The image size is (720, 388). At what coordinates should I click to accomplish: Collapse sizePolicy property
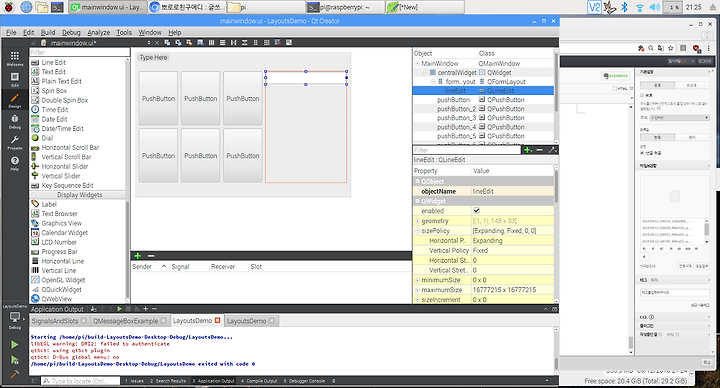(x=417, y=231)
